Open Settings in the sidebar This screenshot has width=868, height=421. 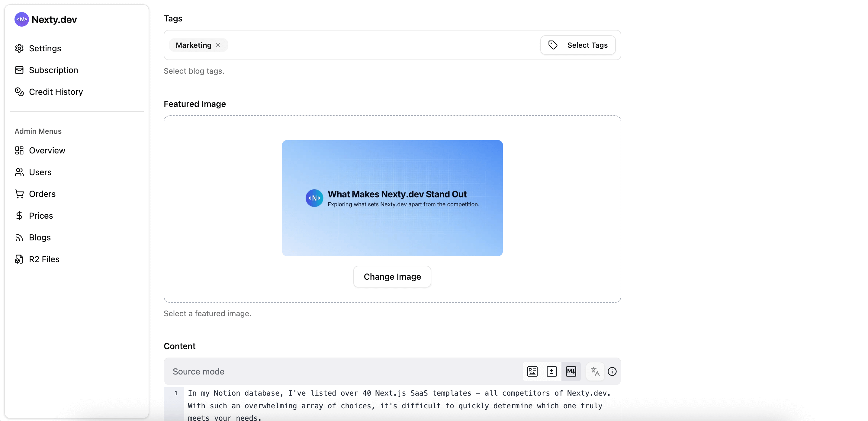point(45,48)
